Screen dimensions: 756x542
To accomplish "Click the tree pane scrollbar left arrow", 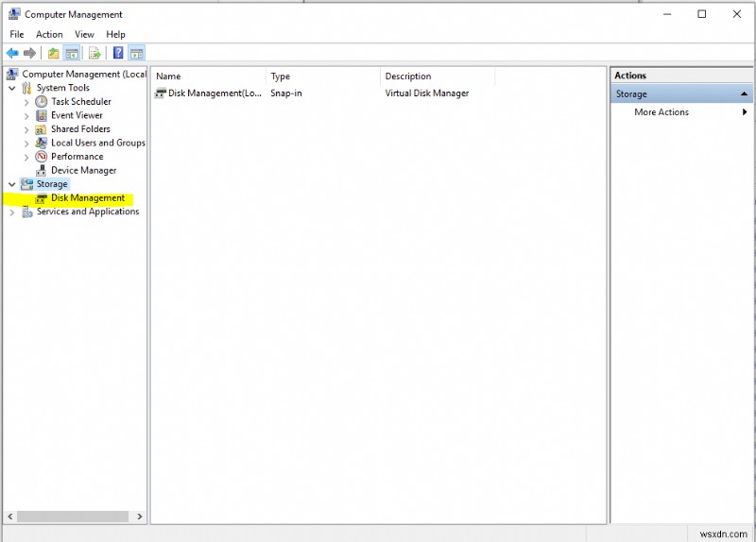I will (10, 517).
